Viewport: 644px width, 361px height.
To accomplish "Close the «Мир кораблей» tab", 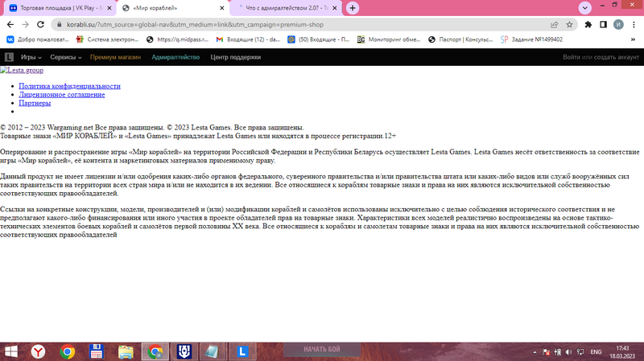I will (x=222, y=8).
